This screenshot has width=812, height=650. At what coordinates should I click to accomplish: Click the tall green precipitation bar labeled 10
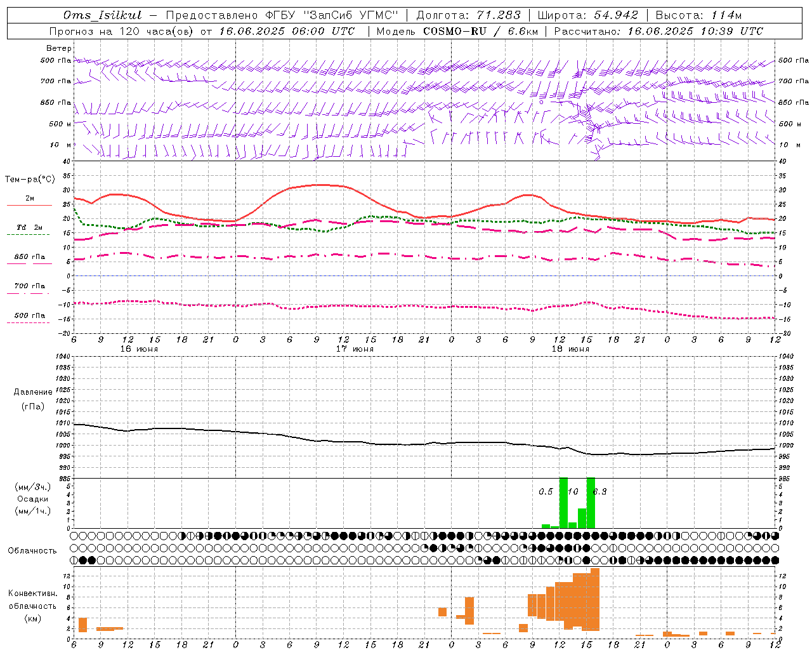point(563,503)
